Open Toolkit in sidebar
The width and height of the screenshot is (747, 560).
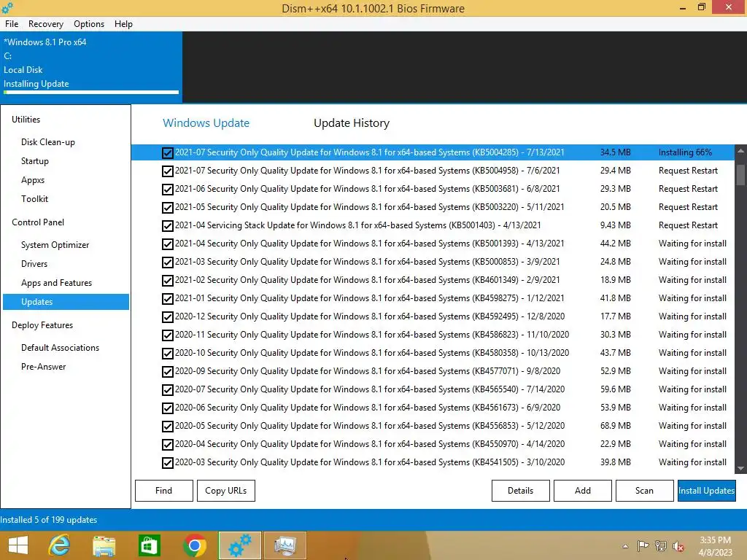tap(34, 198)
